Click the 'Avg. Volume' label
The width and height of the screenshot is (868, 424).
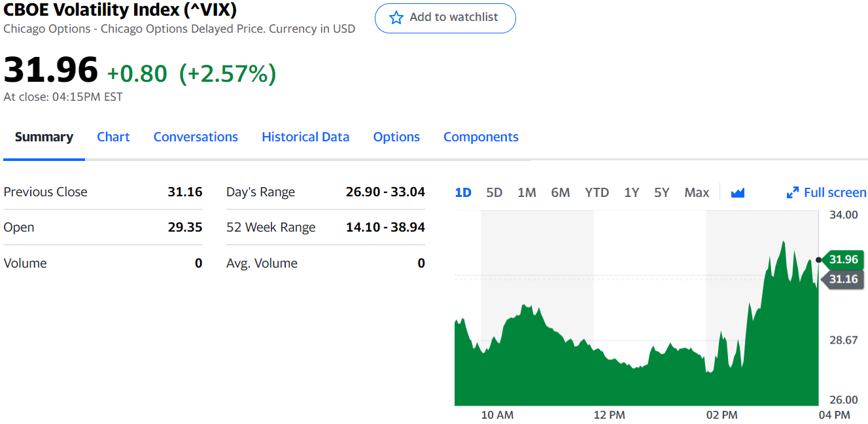tap(262, 263)
